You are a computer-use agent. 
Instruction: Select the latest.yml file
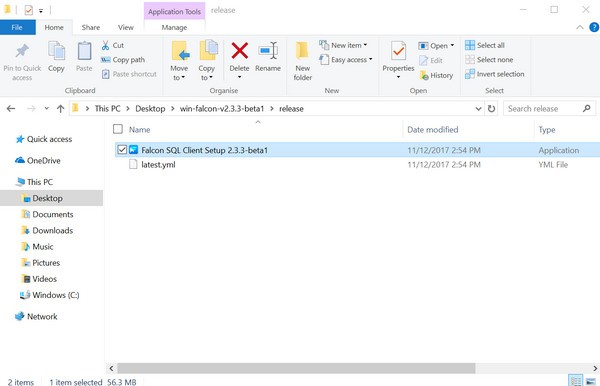[158, 164]
